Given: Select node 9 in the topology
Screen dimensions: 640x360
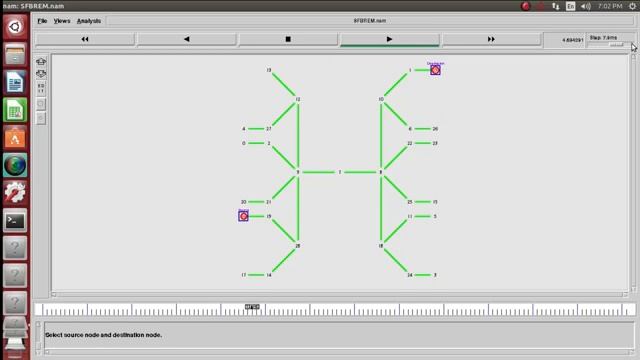Looking at the screenshot, I should (x=298, y=172).
